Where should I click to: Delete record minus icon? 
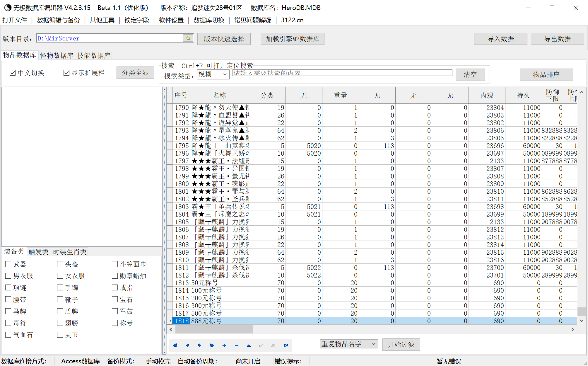click(x=237, y=345)
